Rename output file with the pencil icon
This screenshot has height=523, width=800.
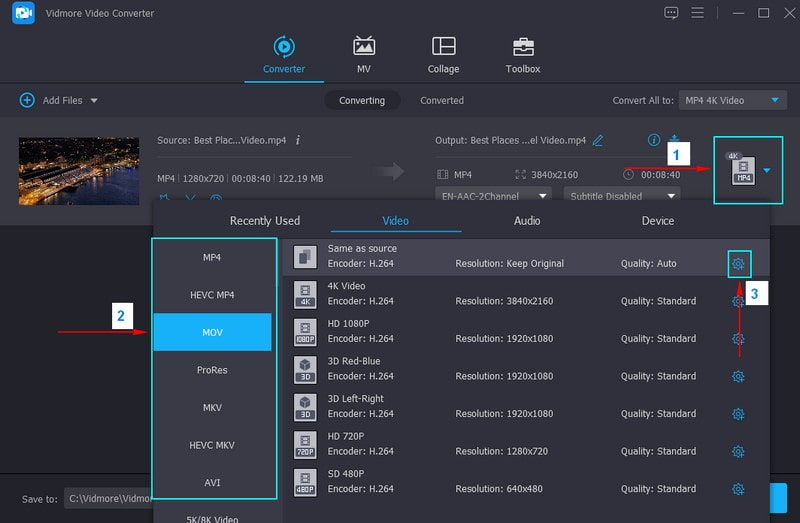pos(598,141)
